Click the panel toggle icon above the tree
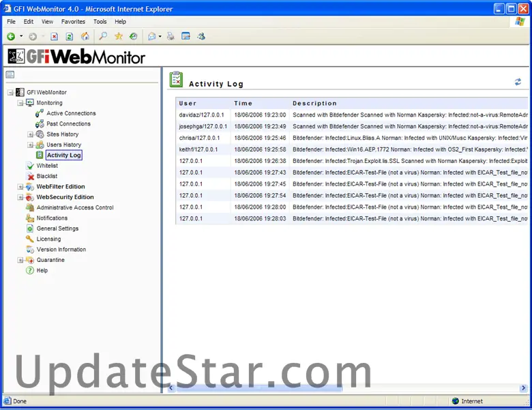Screen dimensions: 532x410 (x=10, y=74)
